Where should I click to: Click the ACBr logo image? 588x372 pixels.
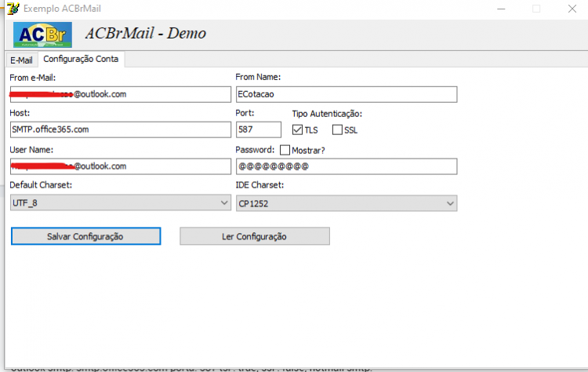(x=42, y=35)
